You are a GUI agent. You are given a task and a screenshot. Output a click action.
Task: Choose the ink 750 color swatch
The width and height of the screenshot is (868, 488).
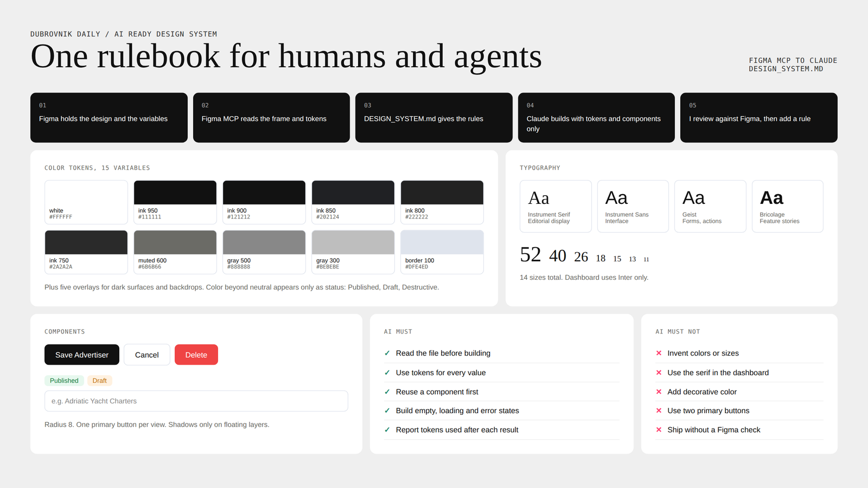[x=86, y=252]
